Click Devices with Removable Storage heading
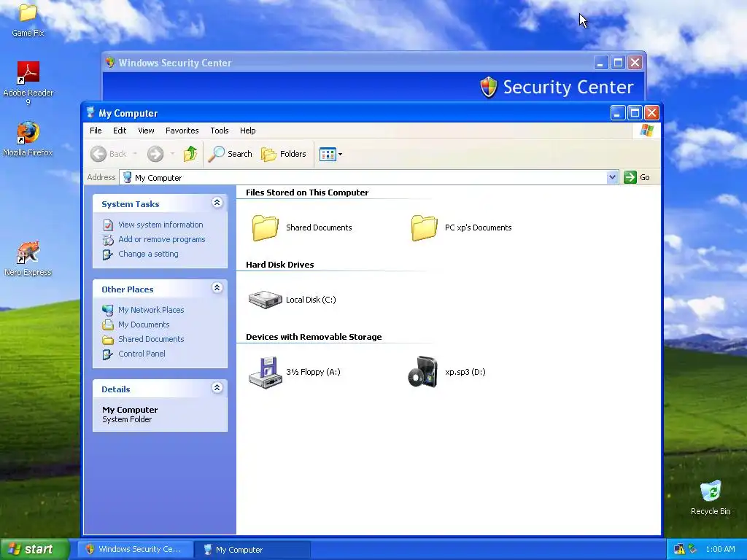The width and height of the screenshot is (747, 560). [314, 337]
